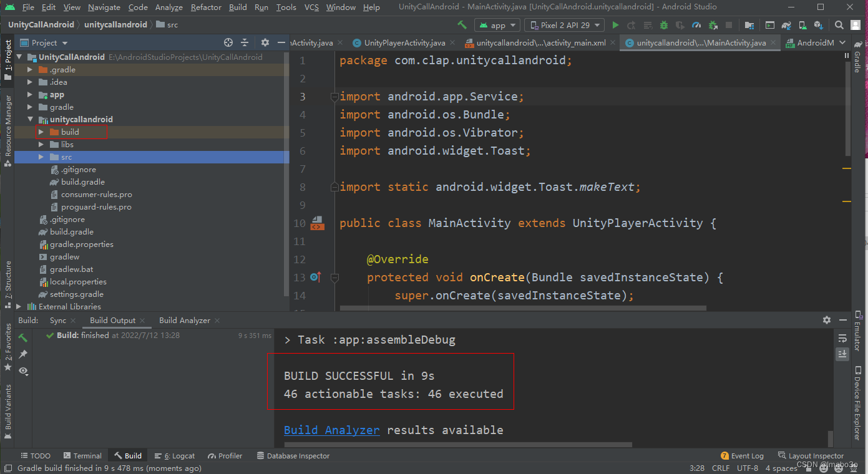
Task: Click Attach Debugger to Android Process icon
Action: (x=713, y=25)
